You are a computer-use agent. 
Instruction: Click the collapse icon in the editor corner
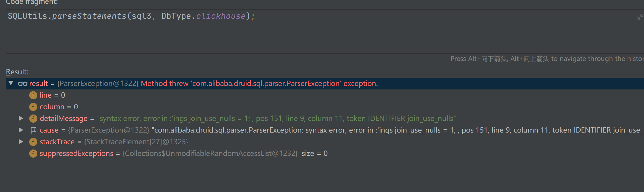640,17
